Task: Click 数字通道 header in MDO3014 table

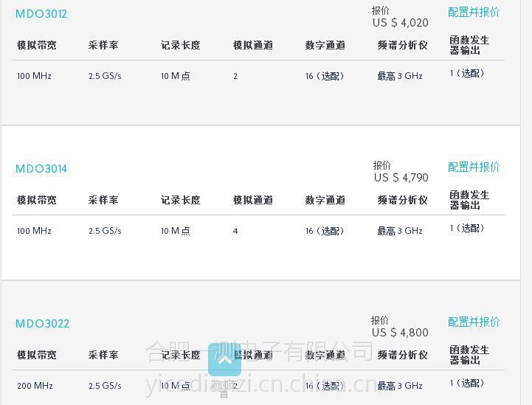Action: [x=325, y=200]
